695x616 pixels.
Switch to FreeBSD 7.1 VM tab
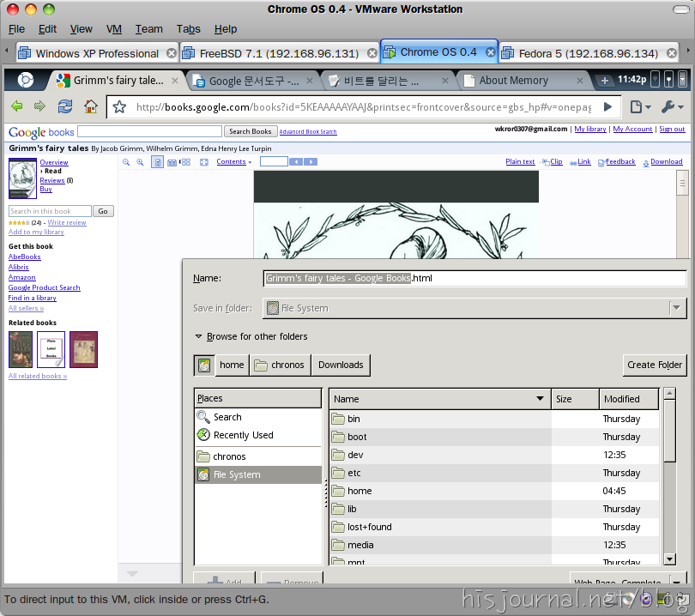pyautogui.click(x=280, y=54)
